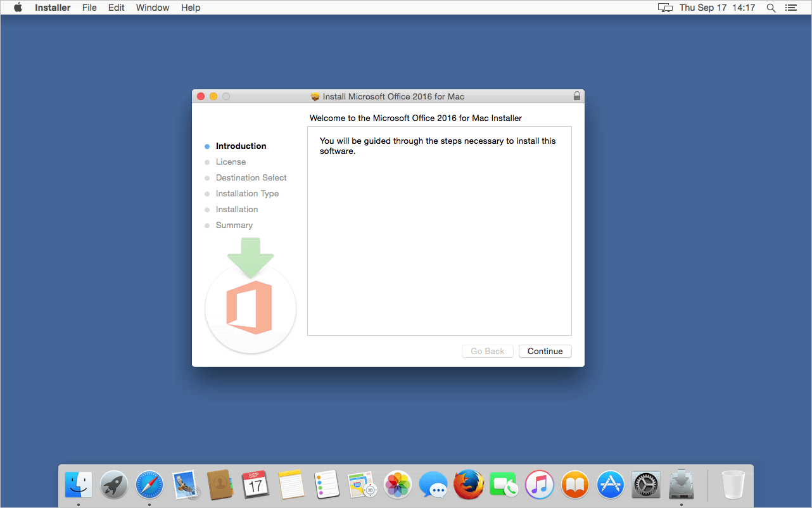Minimize the installer window with yellow button
The width and height of the screenshot is (812, 508).
[213, 96]
